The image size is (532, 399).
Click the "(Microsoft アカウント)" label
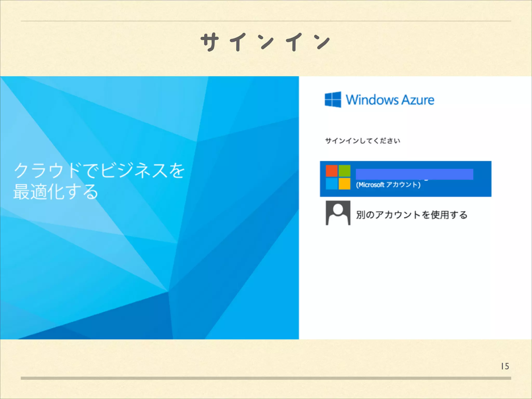(x=388, y=185)
